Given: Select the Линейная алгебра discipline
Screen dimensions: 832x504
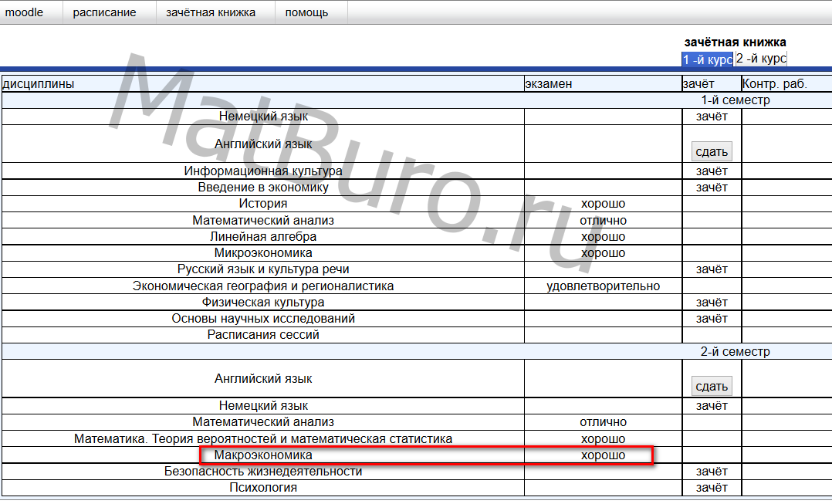Looking at the screenshot, I should pos(263,237).
